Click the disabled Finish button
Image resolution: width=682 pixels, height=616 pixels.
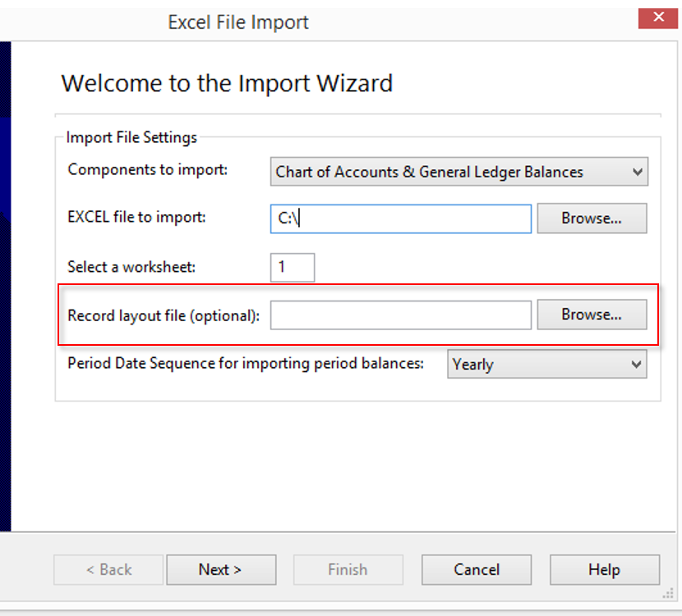pyautogui.click(x=348, y=569)
